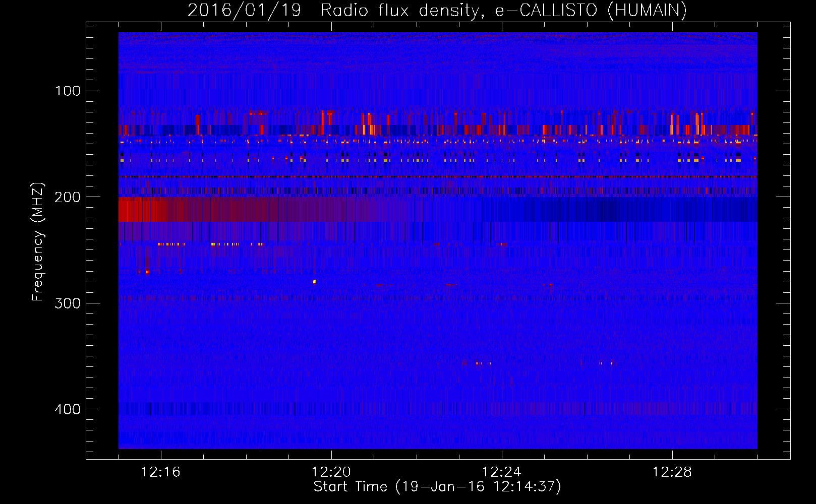This screenshot has width=816, height=504.
Task: Click the '12:28' time tick label
Action: [x=672, y=472]
